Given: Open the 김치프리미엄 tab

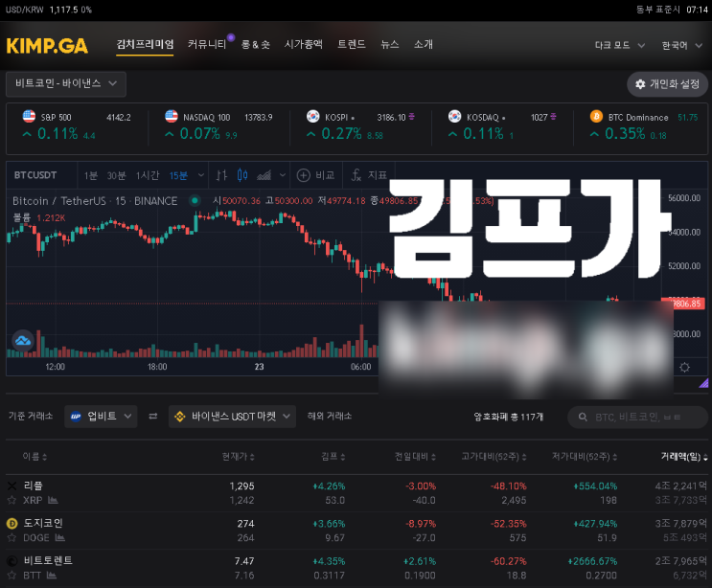Looking at the screenshot, I should pos(145,44).
